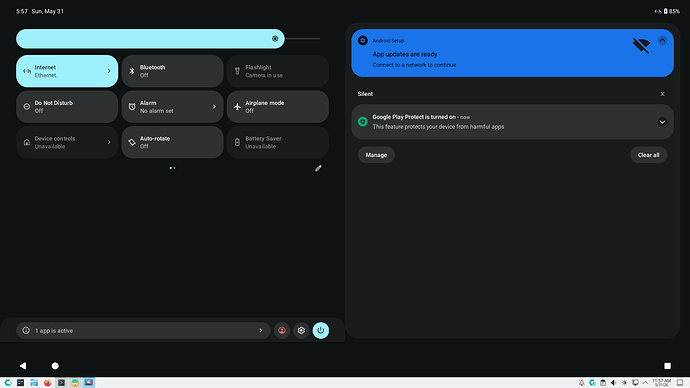Click the flashlight icon
The width and height of the screenshot is (690, 388).
coord(237,71)
